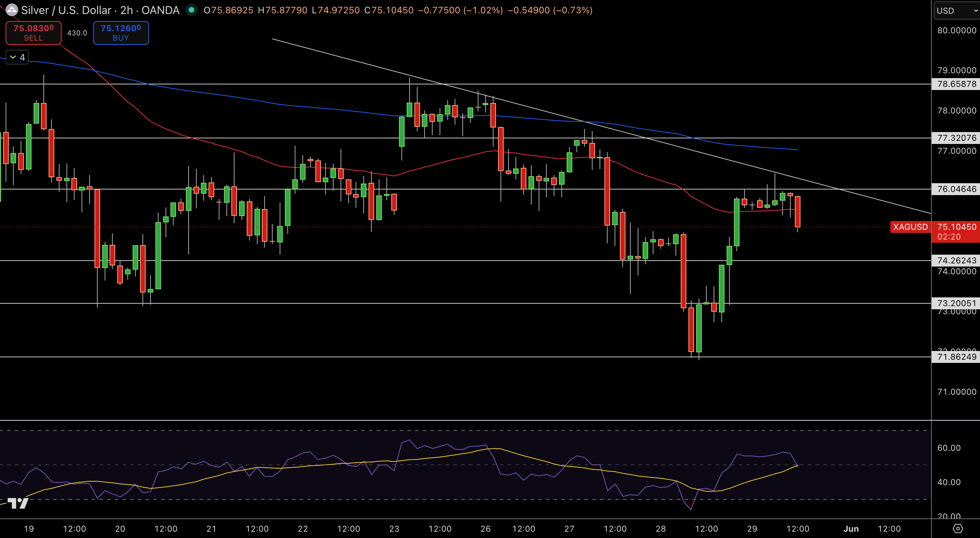Click the 430.0 spread value

(77, 33)
